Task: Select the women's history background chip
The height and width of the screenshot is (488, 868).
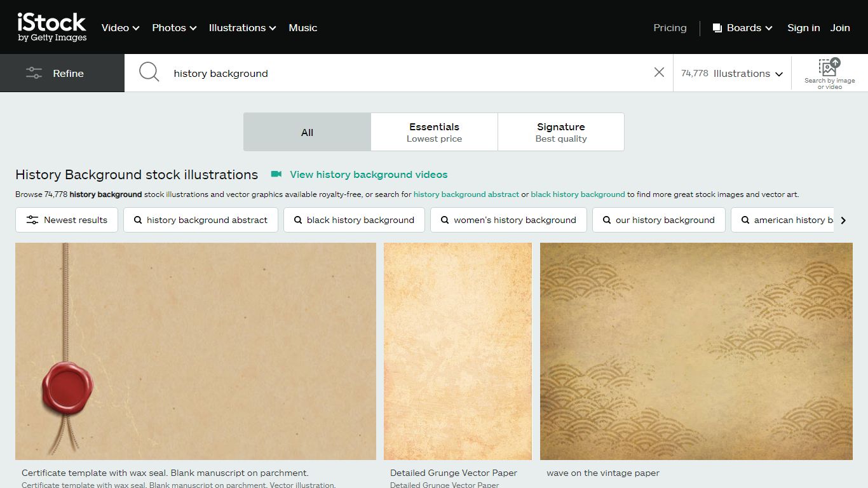Action: point(508,220)
